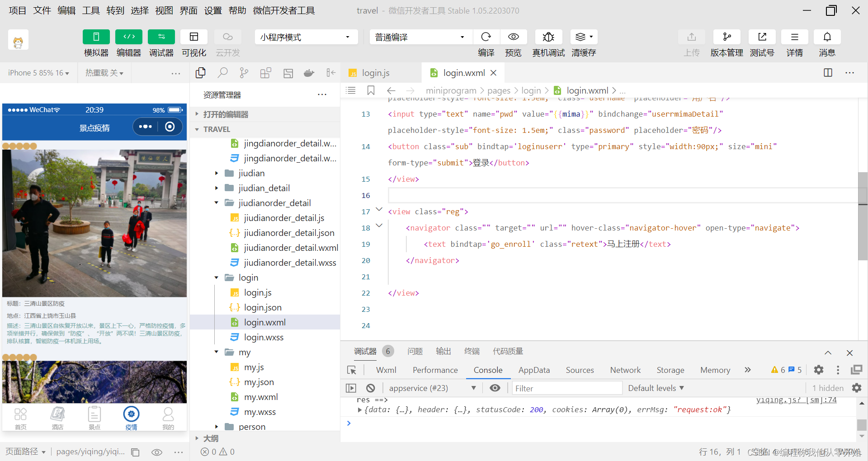
Task: Open the 热重载 hot reload dropdown
Action: coord(104,73)
